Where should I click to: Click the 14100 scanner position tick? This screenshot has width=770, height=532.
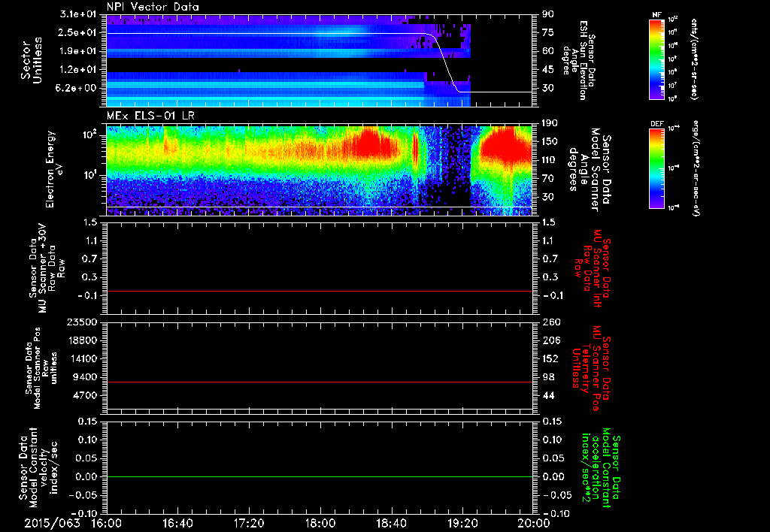point(83,358)
